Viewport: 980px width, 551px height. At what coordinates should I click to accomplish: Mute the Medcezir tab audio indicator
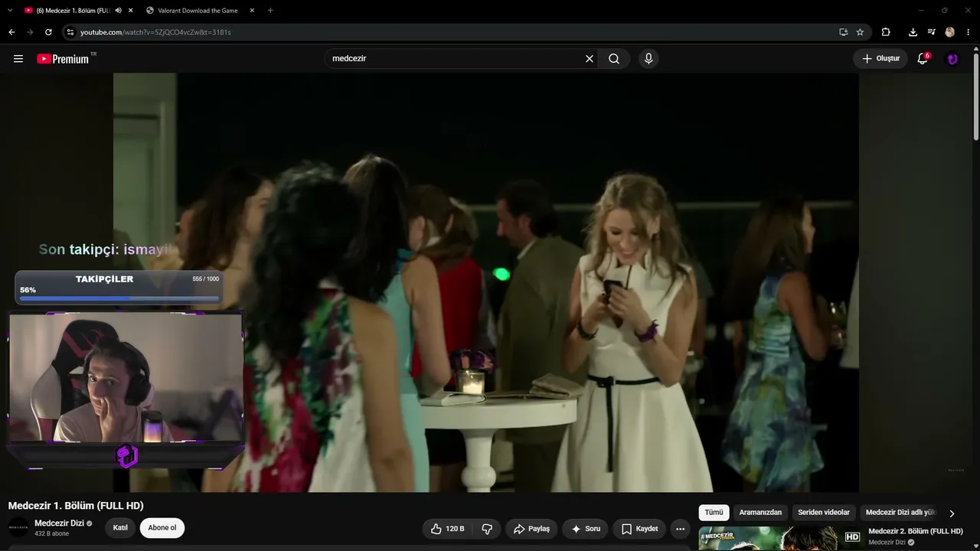tap(118, 10)
